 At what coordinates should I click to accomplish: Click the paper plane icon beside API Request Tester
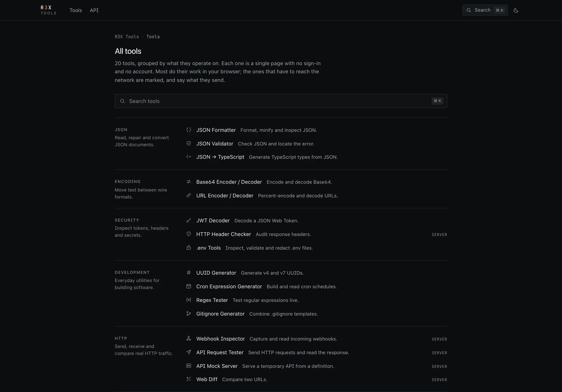189,352
